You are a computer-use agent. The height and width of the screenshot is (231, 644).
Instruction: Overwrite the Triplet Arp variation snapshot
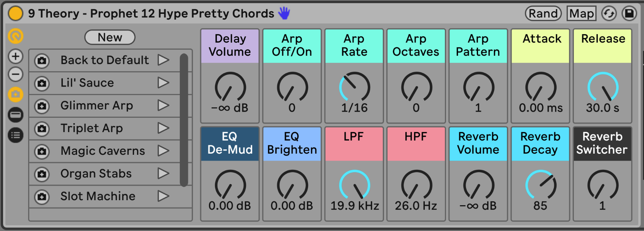42,129
